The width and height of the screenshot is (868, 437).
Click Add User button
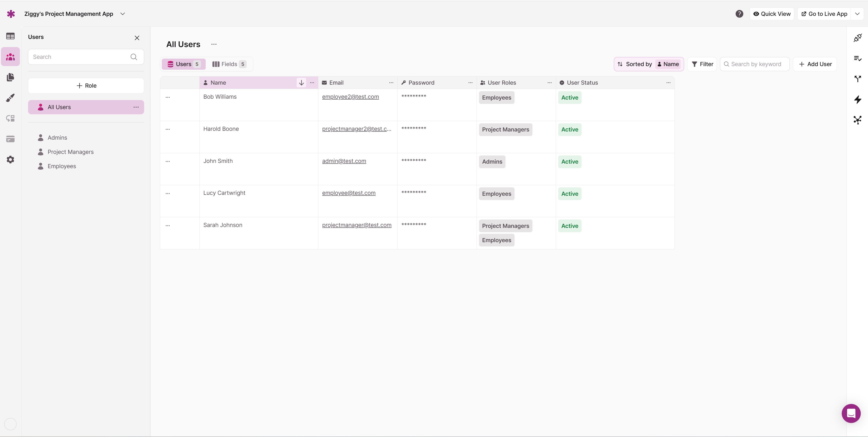click(815, 64)
